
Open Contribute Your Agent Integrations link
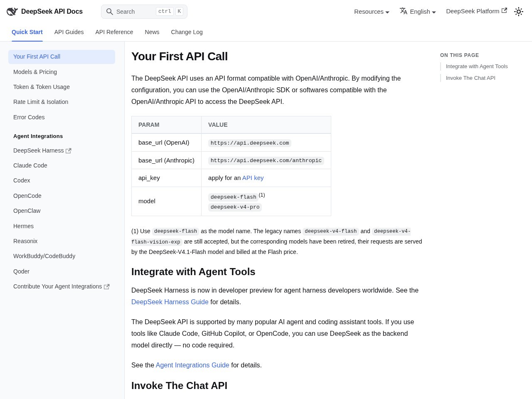pyautogui.click(x=62, y=286)
